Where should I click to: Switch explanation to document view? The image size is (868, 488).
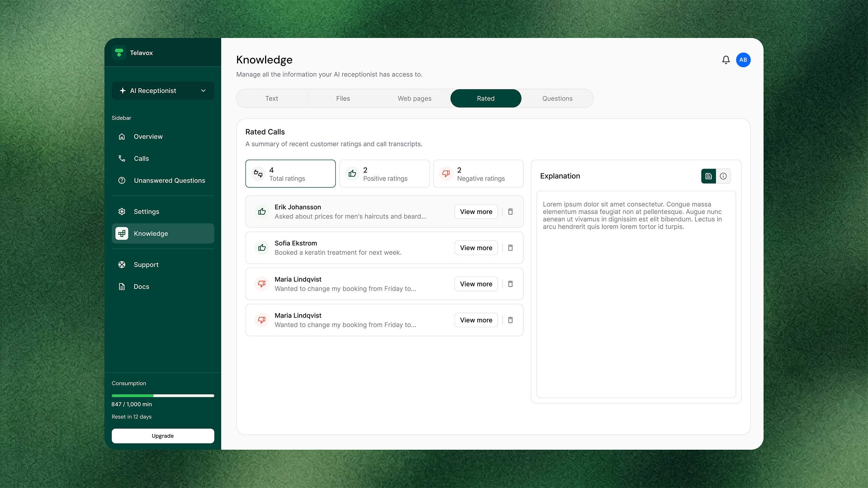708,176
